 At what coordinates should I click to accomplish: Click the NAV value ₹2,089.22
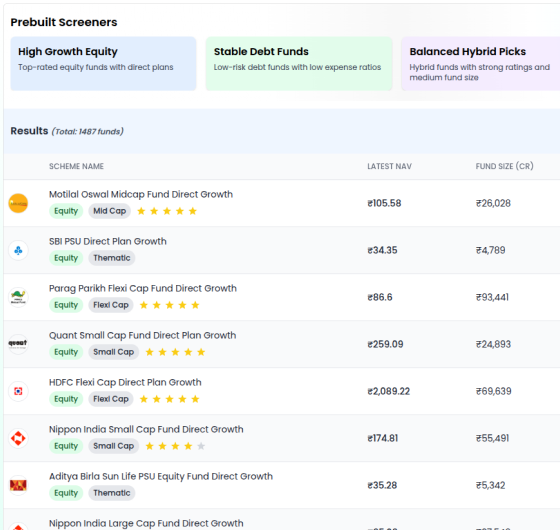click(x=389, y=391)
